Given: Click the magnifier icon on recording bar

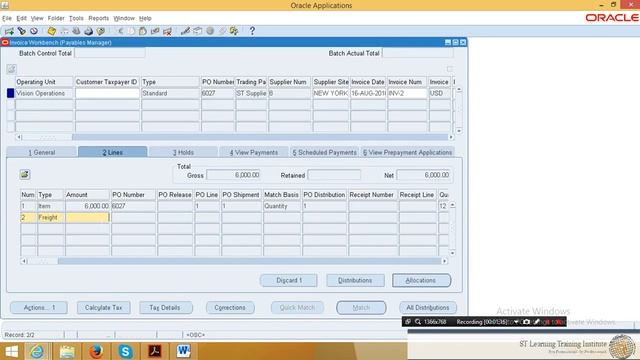Looking at the screenshot, I should coord(418,322).
